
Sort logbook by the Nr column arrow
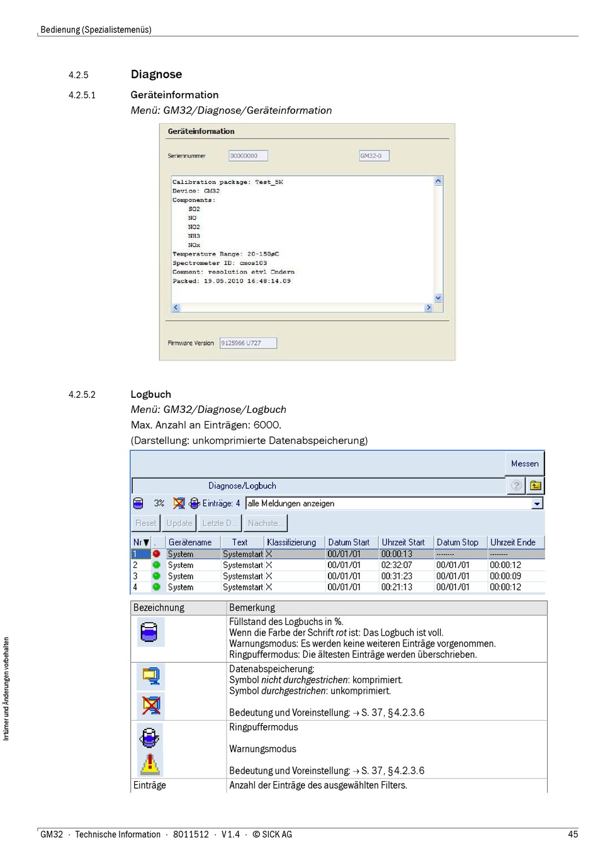146,543
